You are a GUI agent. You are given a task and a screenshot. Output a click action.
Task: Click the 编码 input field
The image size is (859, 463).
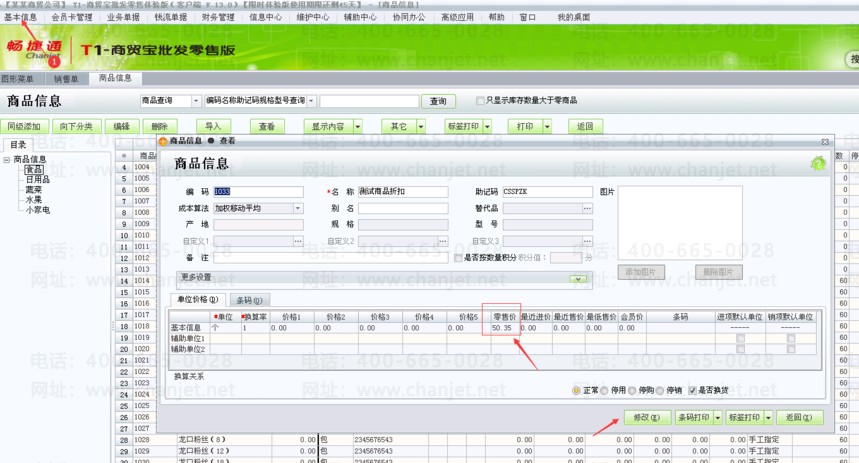coord(258,192)
